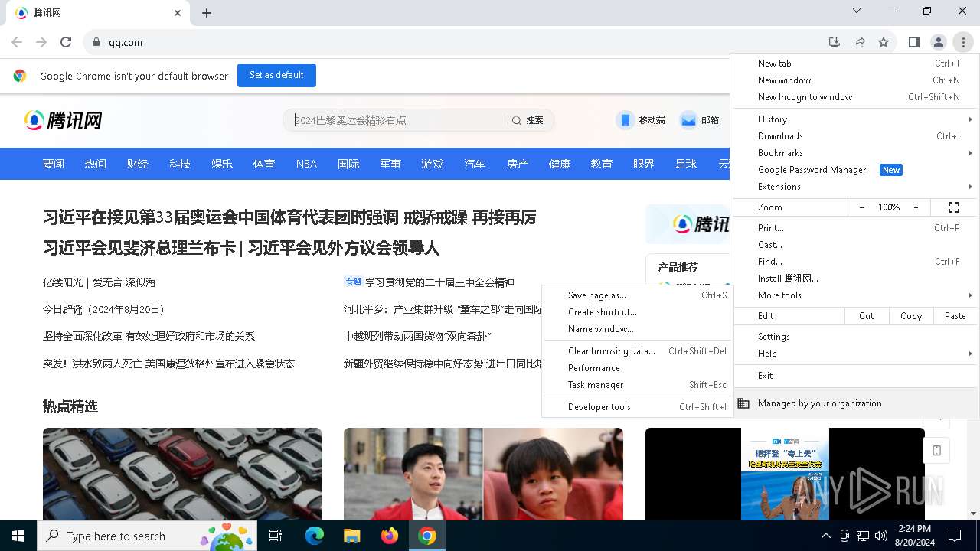
Task: Click the tab search chevron in title bar
Action: [857, 11]
